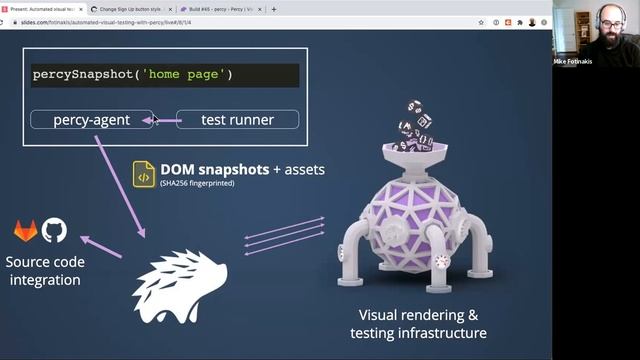Image resolution: width=640 pixels, height=360 pixels.
Task: Click the Percy hedgehog logo
Action: pos(180,287)
